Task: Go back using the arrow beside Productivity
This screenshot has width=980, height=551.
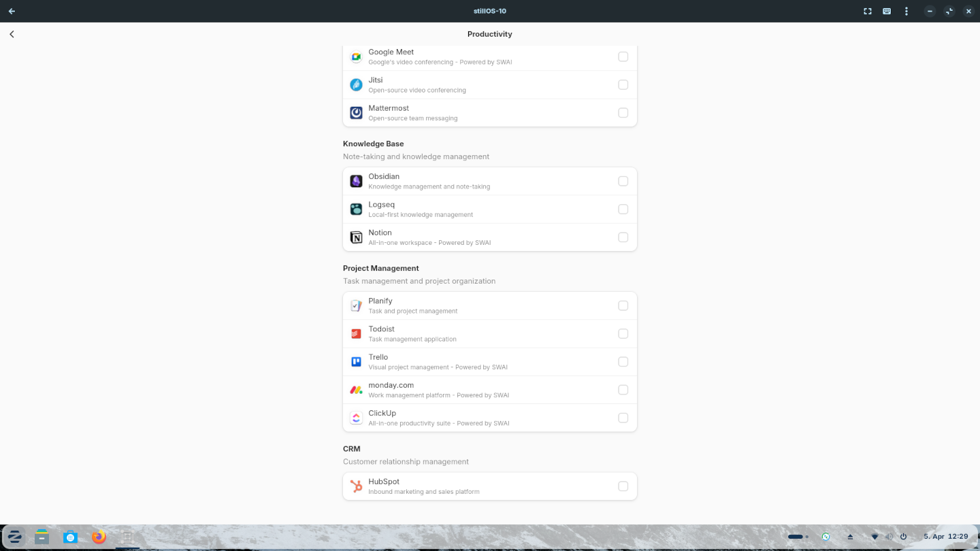Action: tap(12, 34)
